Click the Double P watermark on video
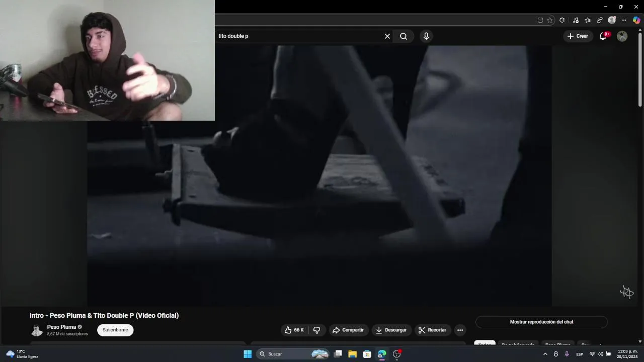 [626, 292]
